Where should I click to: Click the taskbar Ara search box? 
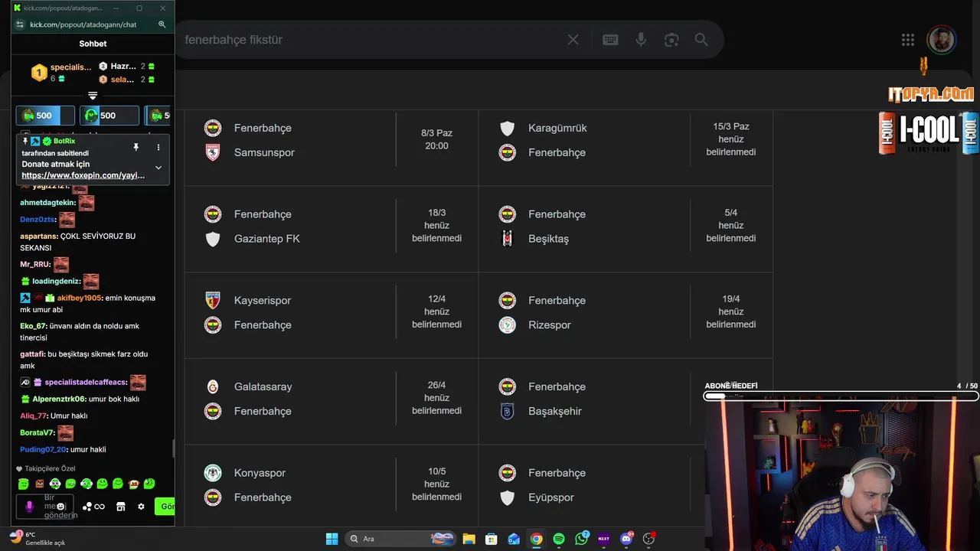pyautogui.click(x=400, y=539)
